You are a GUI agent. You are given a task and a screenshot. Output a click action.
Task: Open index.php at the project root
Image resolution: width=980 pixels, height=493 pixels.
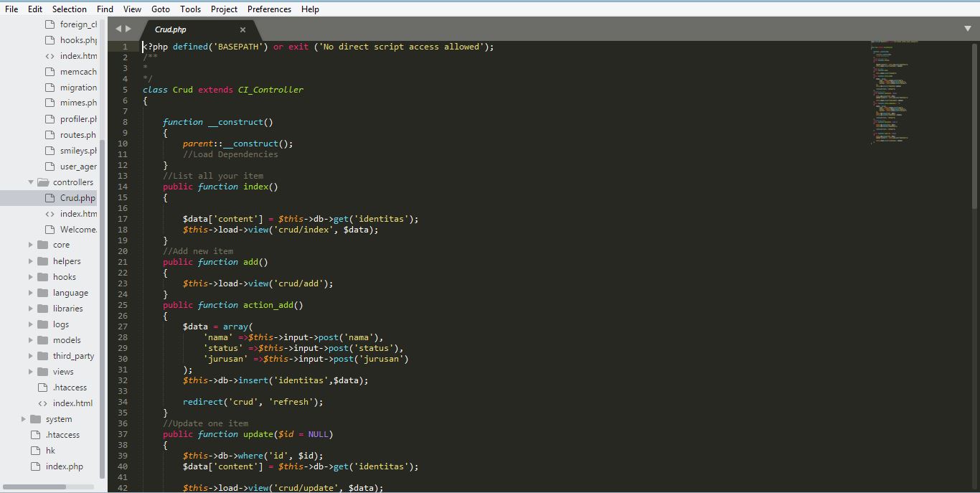click(65, 466)
